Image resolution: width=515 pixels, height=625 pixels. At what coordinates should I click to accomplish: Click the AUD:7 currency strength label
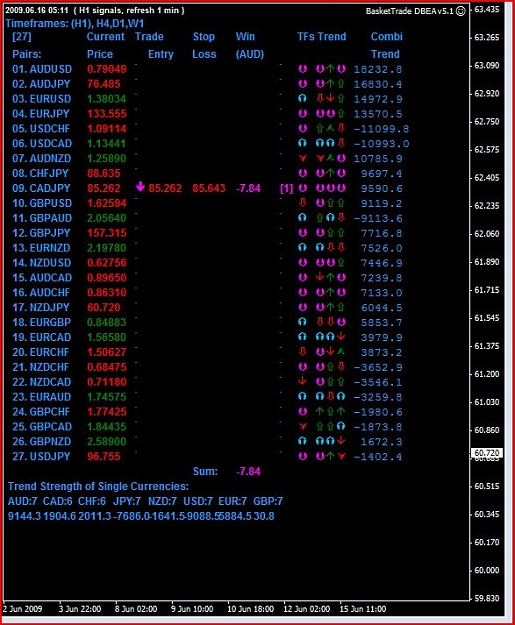22,501
